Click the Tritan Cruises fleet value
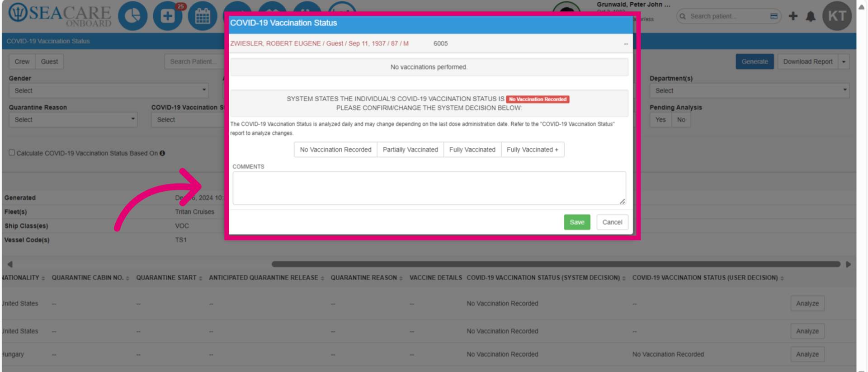This screenshot has height=372, width=868. [195, 212]
